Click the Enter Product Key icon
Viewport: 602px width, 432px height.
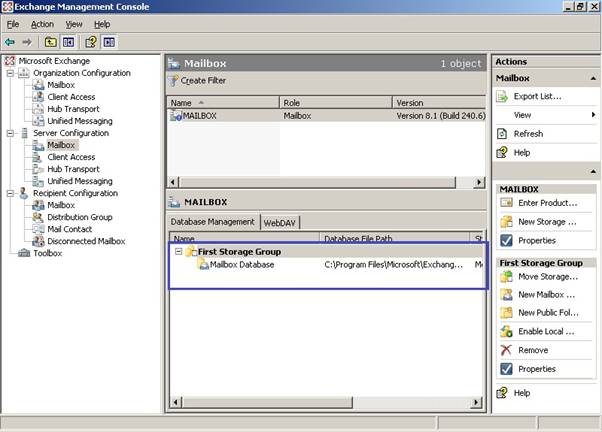(506, 202)
